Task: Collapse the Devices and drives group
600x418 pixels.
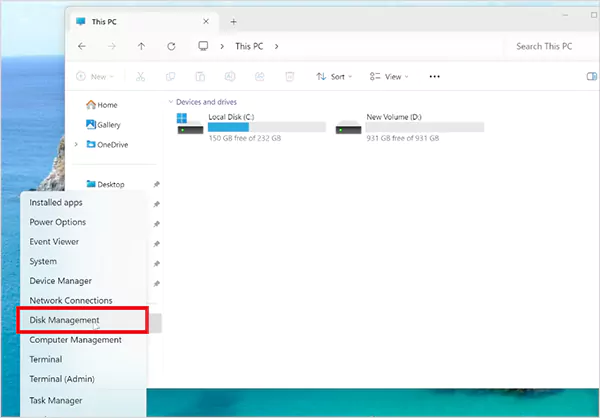Action: coord(169,102)
